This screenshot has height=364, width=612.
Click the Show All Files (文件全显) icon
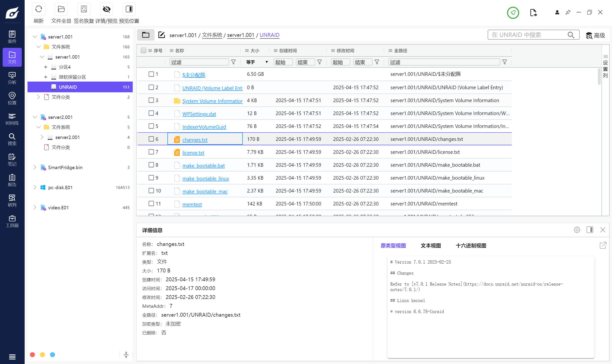61,9
